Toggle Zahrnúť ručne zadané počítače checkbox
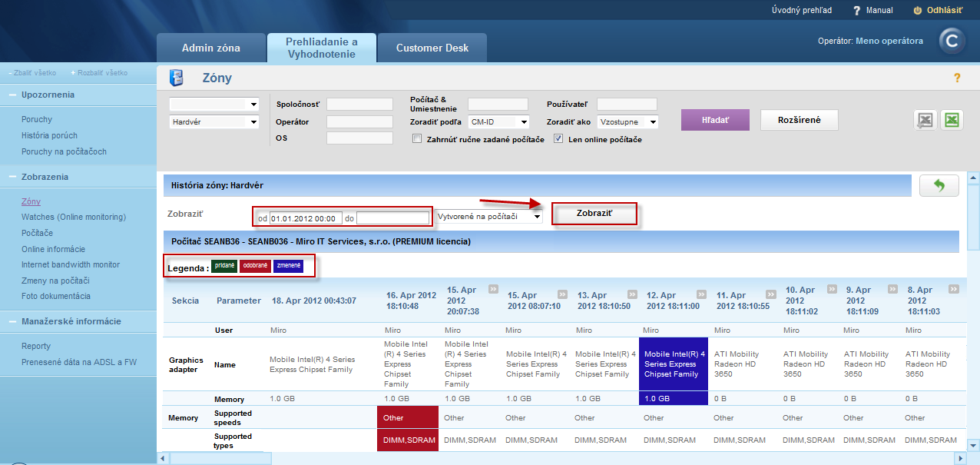980x465 pixels. 417,139
